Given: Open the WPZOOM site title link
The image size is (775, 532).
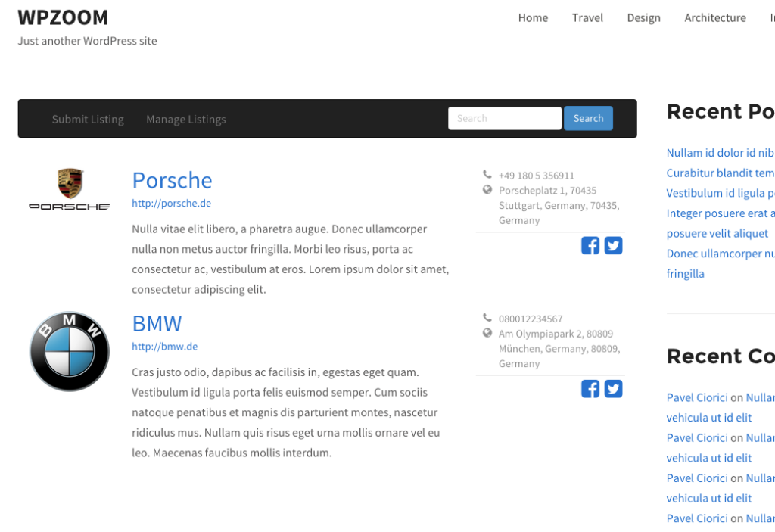Looking at the screenshot, I should coord(63,18).
